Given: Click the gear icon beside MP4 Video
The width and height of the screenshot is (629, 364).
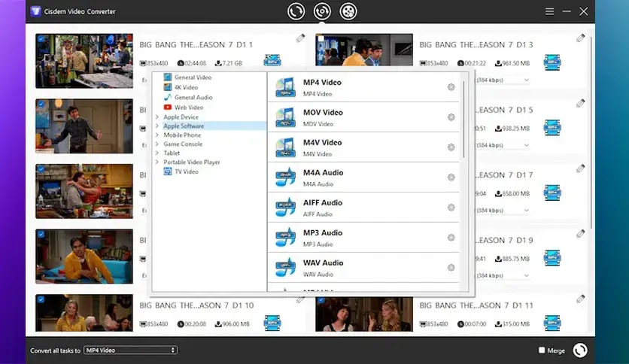Looking at the screenshot, I should point(451,87).
